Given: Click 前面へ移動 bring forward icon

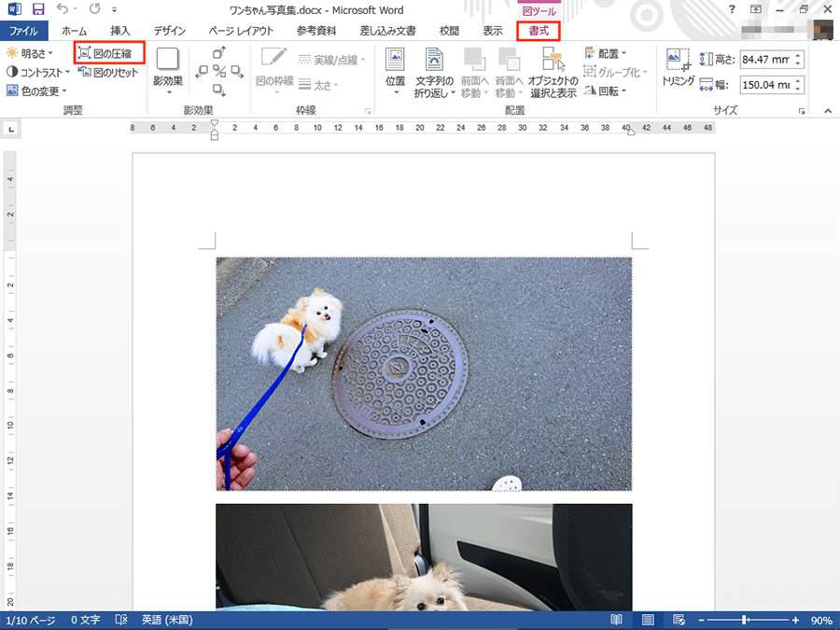Looking at the screenshot, I should pos(475,60).
